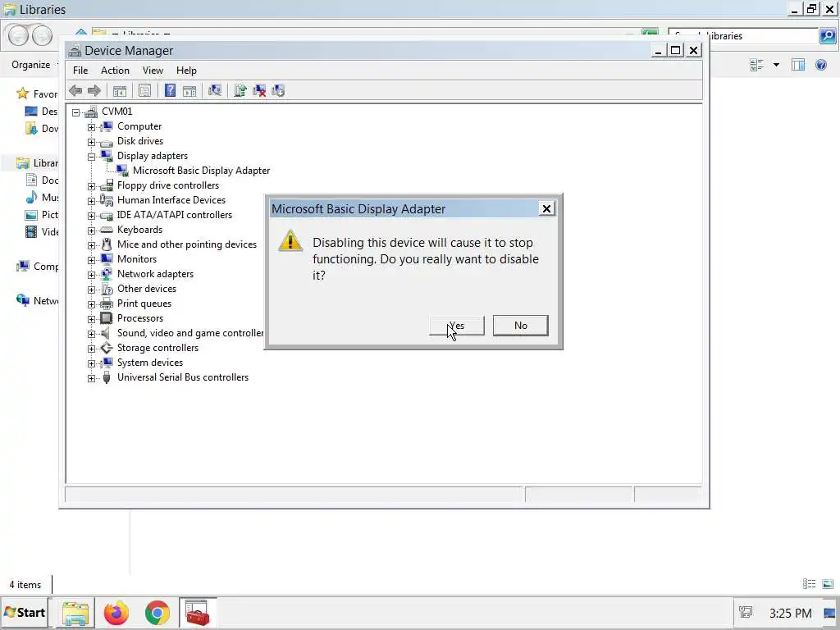
Task: Expand the Human Interface Devices category
Action: click(92, 201)
